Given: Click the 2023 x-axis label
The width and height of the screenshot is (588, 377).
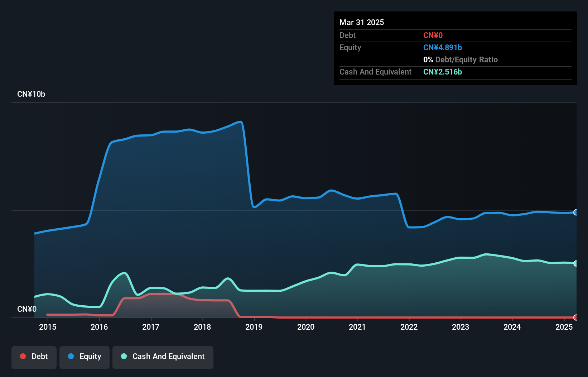Looking at the screenshot, I should 461,327.
